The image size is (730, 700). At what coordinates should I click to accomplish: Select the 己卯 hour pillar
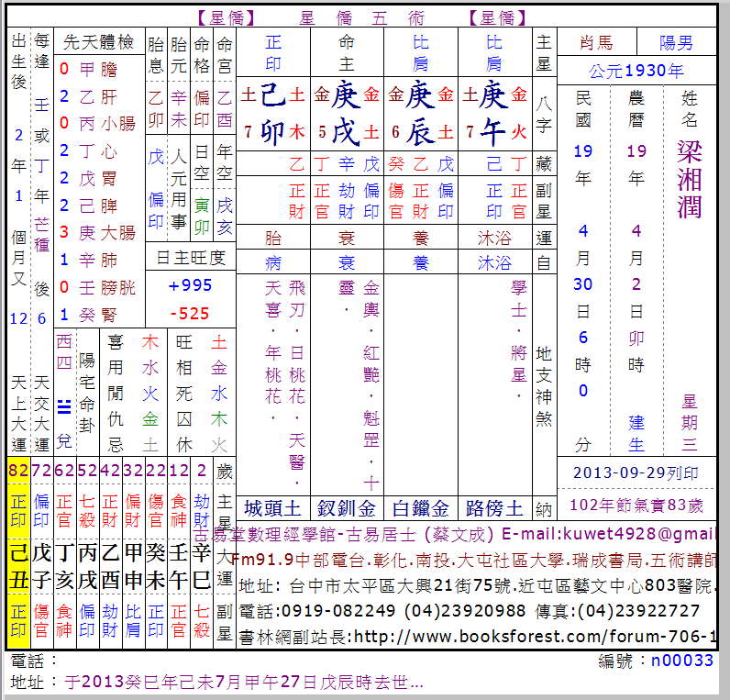point(272,114)
